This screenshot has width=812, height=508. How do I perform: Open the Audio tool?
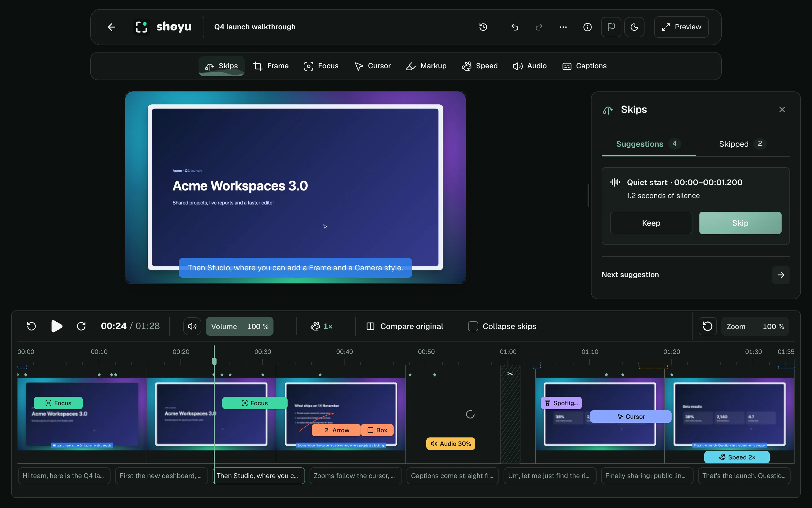tap(530, 66)
